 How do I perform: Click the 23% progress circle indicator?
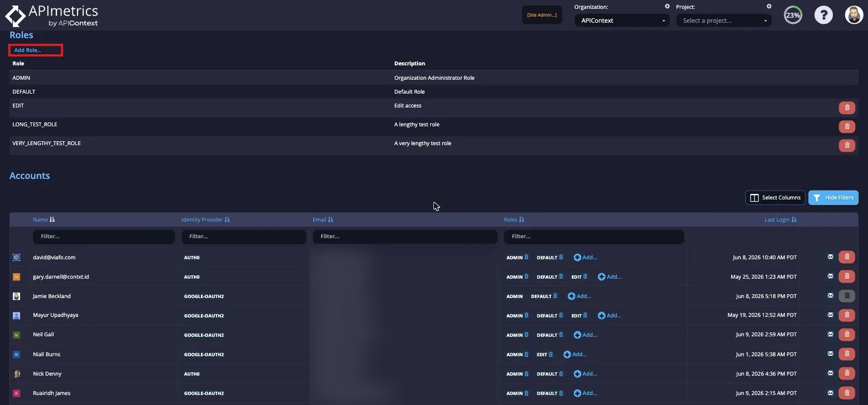tap(793, 15)
